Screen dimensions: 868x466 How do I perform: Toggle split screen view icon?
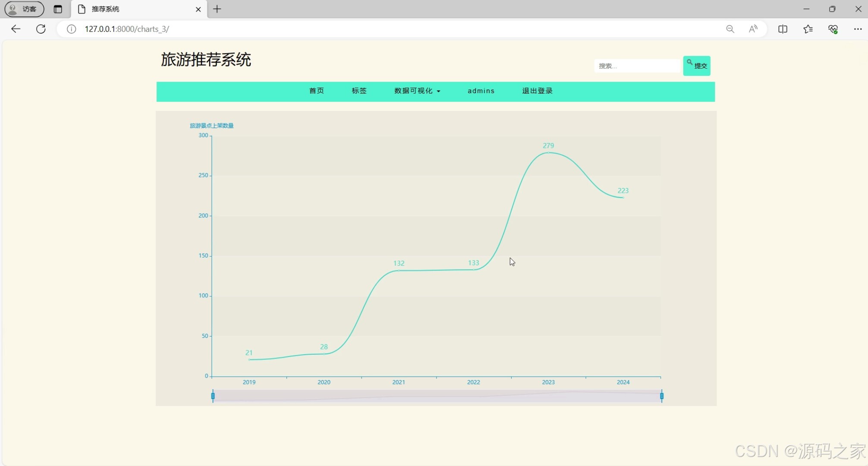pyautogui.click(x=783, y=29)
